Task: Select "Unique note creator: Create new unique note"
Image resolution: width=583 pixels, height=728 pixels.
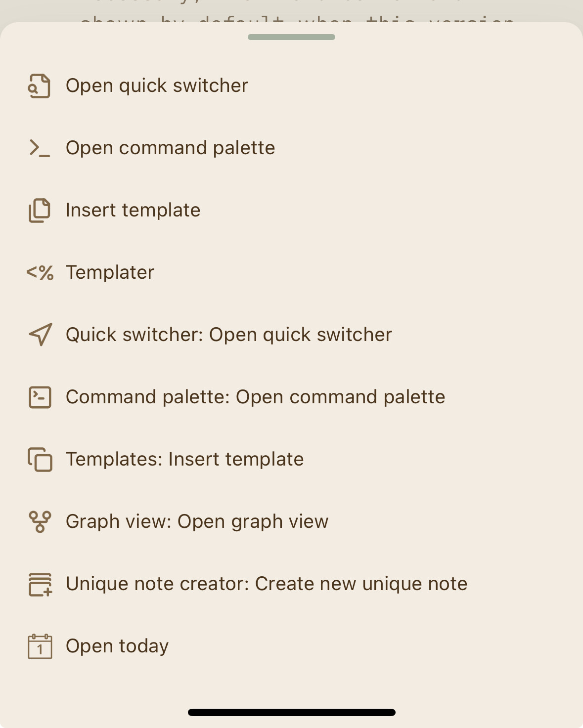Action: (x=267, y=584)
